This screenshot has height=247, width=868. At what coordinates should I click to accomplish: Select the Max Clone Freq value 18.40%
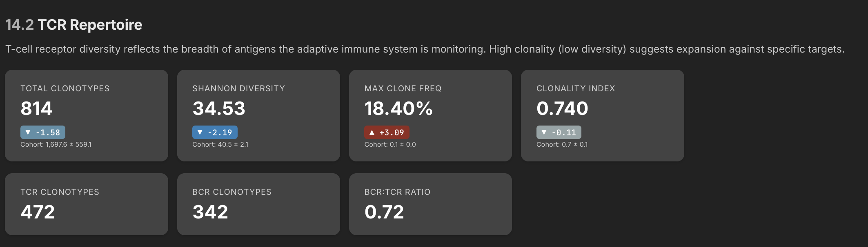tap(398, 108)
